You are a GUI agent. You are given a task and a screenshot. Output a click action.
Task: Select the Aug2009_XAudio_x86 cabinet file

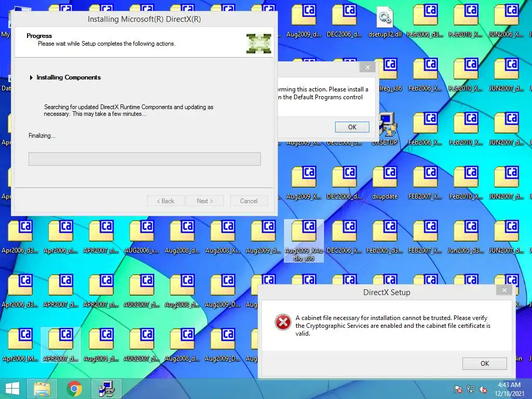[x=303, y=240]
